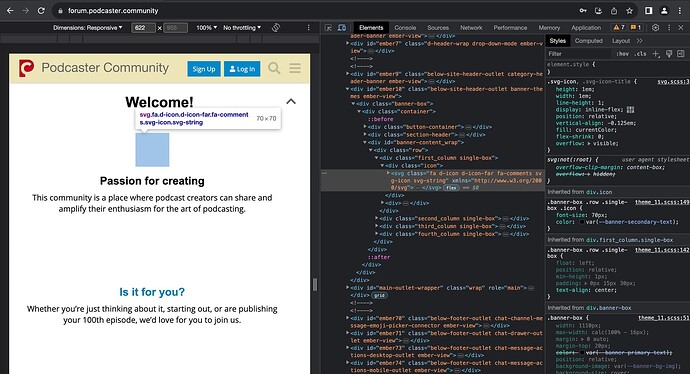Image resolution: width=690 pixels, height=374 pixels.
Task: Open the Layout tab
Action: (x=621, y=40)
